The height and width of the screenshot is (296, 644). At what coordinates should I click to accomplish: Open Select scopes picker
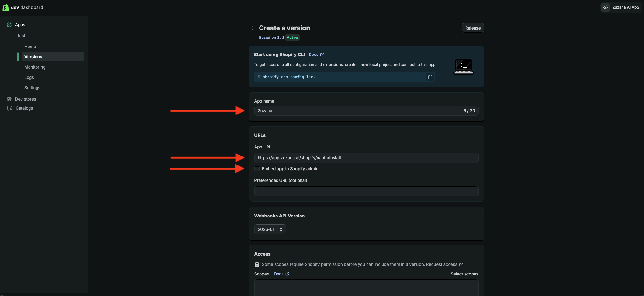pyautogui.click(x=464, y=274)
